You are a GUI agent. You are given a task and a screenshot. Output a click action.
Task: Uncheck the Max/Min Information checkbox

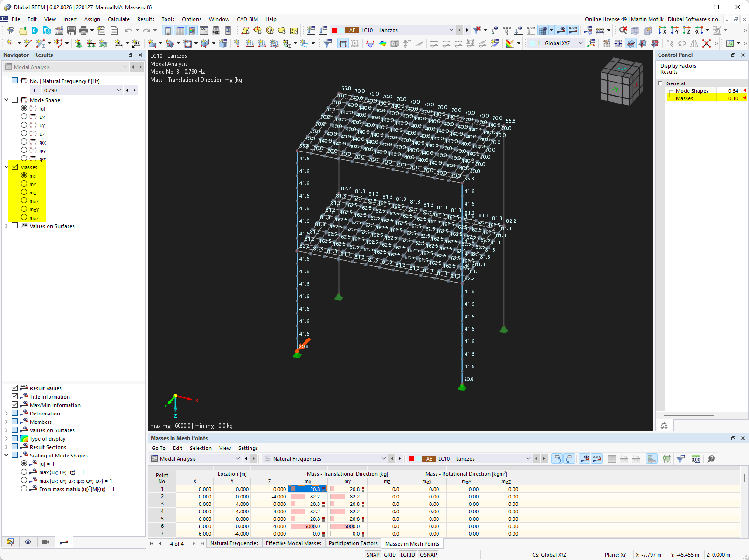point(14,405)
